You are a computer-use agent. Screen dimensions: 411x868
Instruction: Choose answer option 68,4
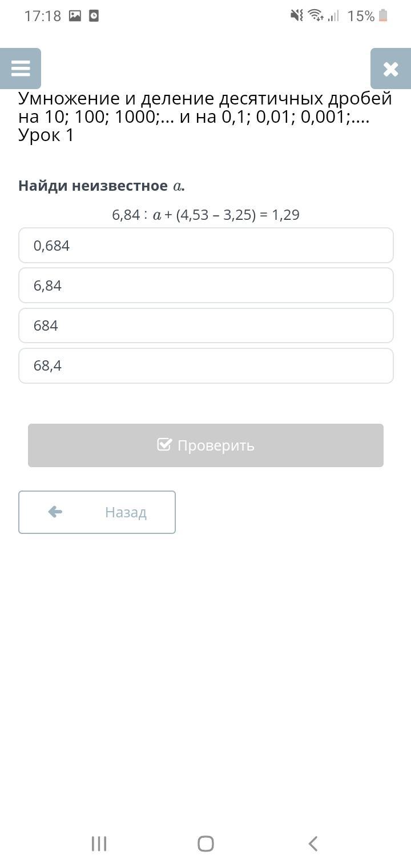(x=206, y=365)
